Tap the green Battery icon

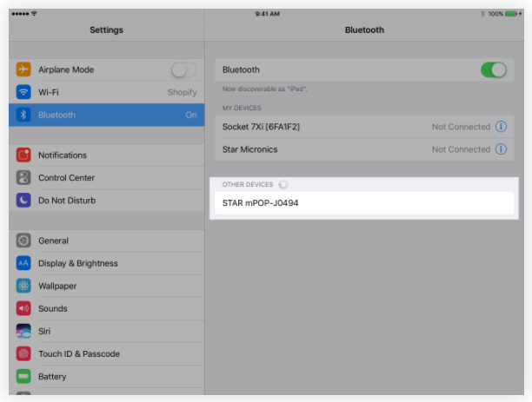(x=23, y=376)
